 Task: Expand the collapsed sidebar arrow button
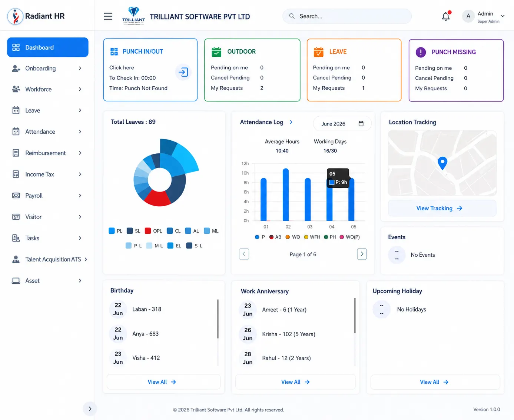pyautogui.click(x=90, y=409)
